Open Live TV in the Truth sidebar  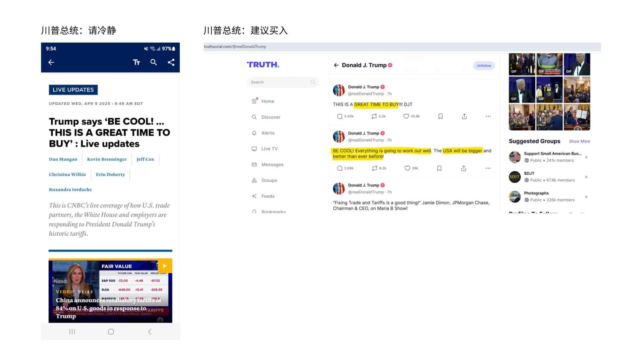(x=265, y=148)
